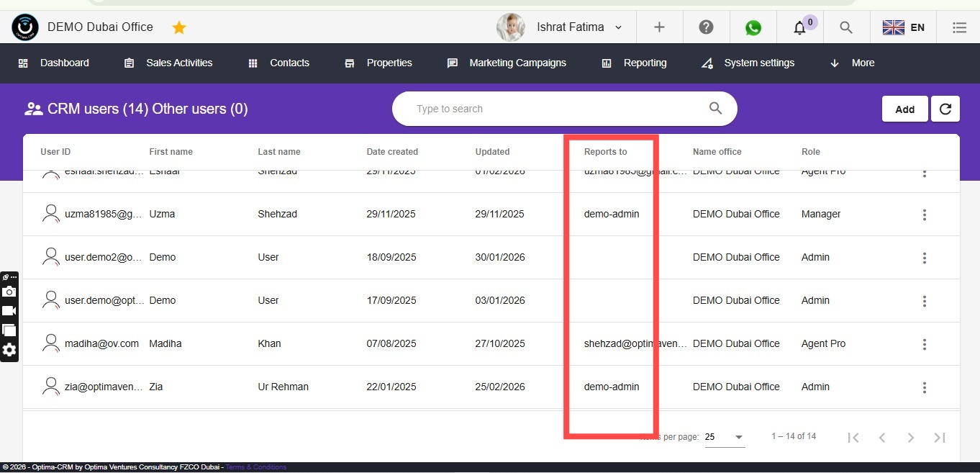
Task: Open WhatsApp icon in top bar
Action: [753, 27]
